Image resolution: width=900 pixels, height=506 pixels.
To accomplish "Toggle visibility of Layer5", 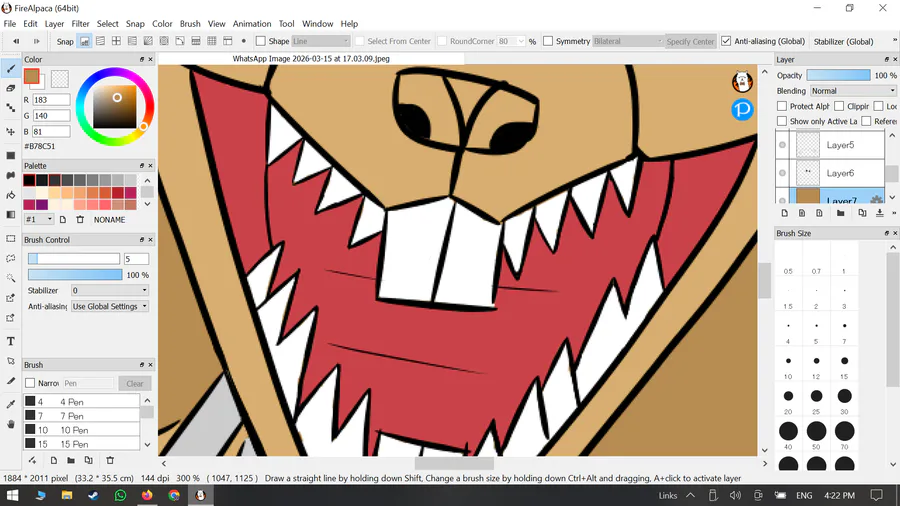I will click(x=782, y=145).
